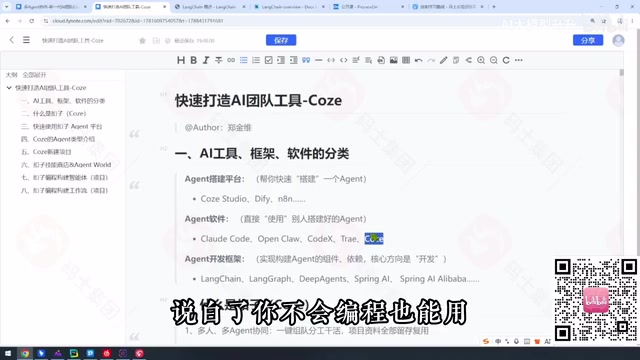Toggle italic formatting in editor toolbar
Image resolution: width=640 pixels, height=360 pixels.
pos(206,60)
